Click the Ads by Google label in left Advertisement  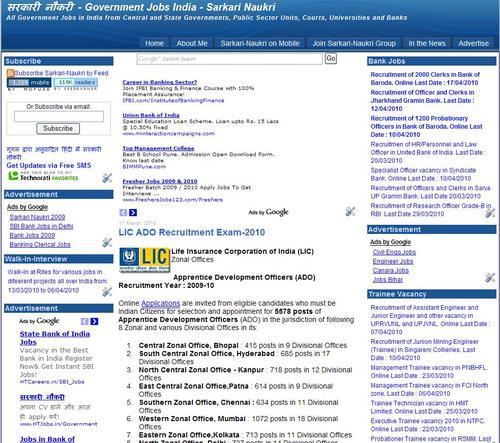coord(27,207)
